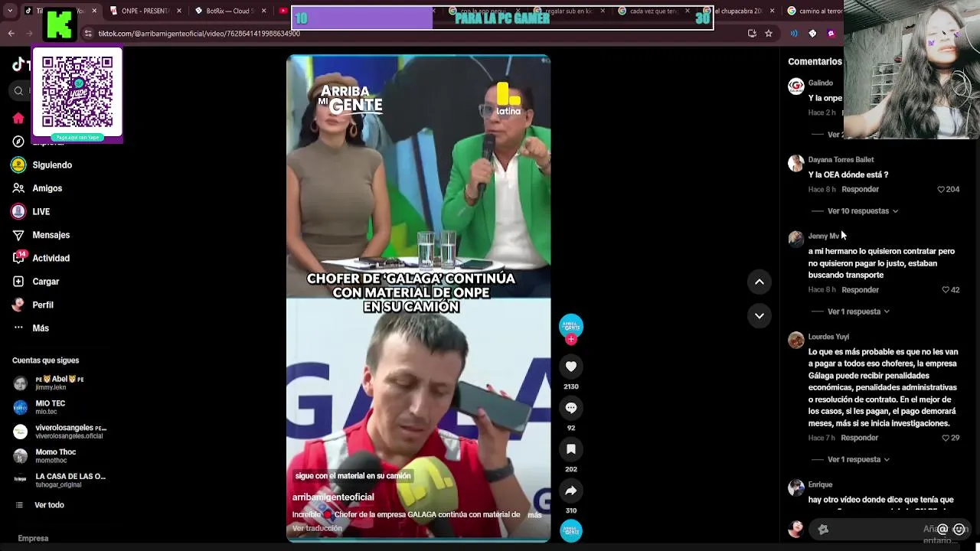Go to previous video with up arrow

(x=759, y=282)
